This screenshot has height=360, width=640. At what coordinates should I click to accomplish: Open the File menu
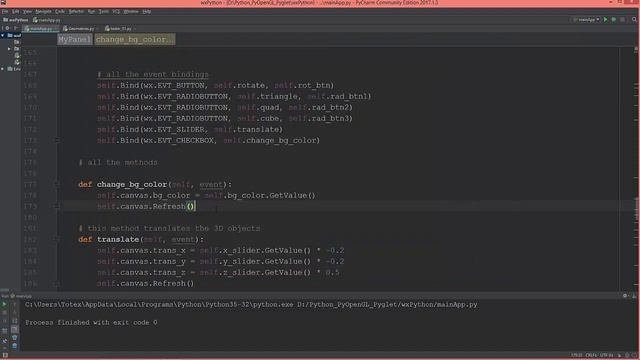click(x=4, y=11)
